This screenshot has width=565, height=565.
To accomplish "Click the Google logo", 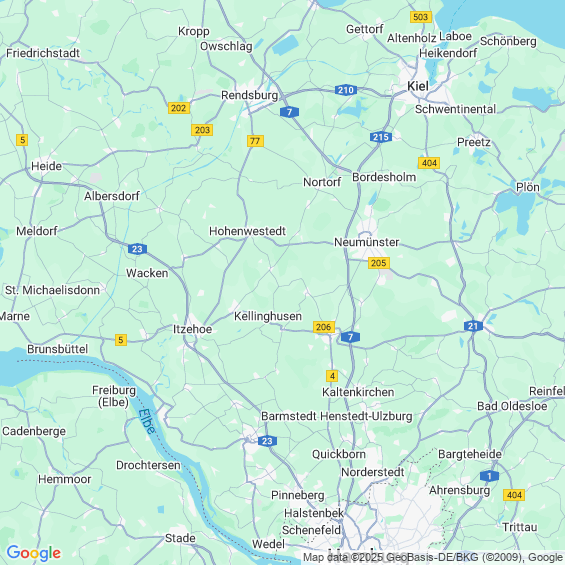I will click(34, 553).
